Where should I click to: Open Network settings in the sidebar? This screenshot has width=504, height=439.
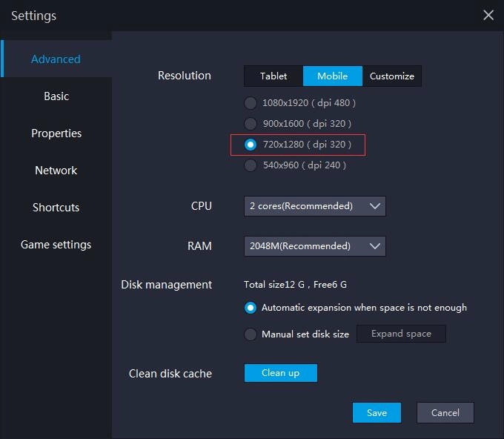56,171
